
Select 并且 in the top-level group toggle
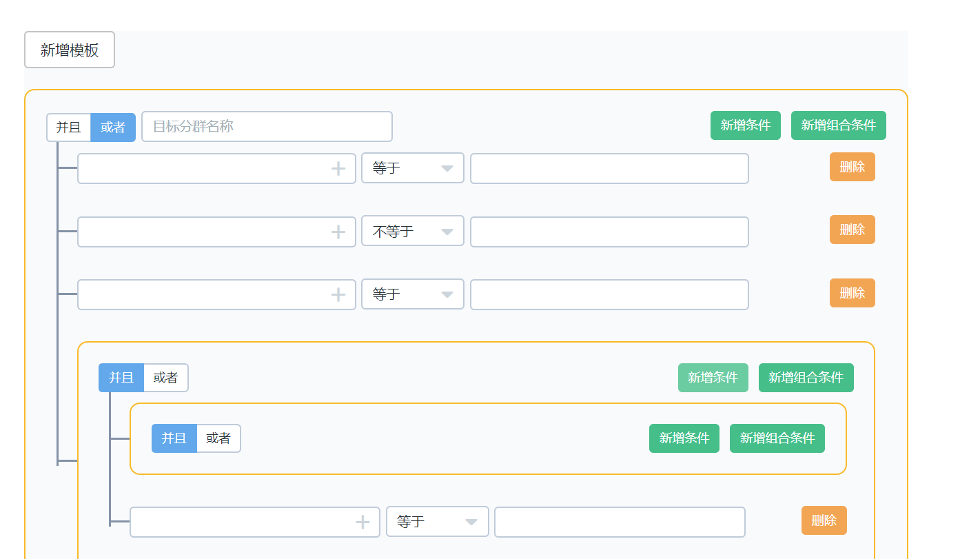coord(69,128)
